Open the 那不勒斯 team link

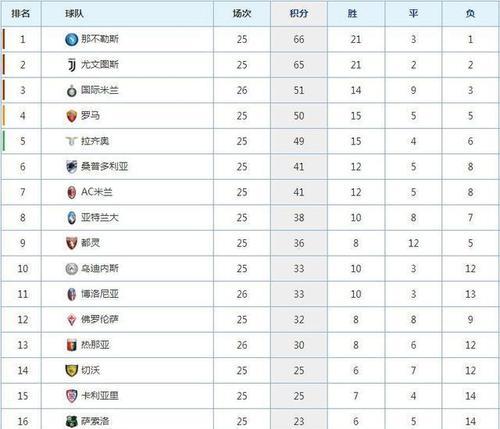[x=100, y=39]
